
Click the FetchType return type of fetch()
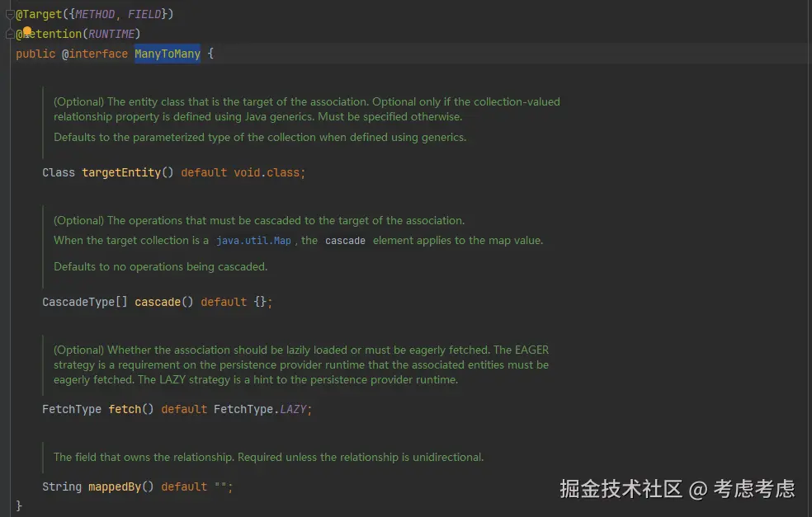pos(72,409)
